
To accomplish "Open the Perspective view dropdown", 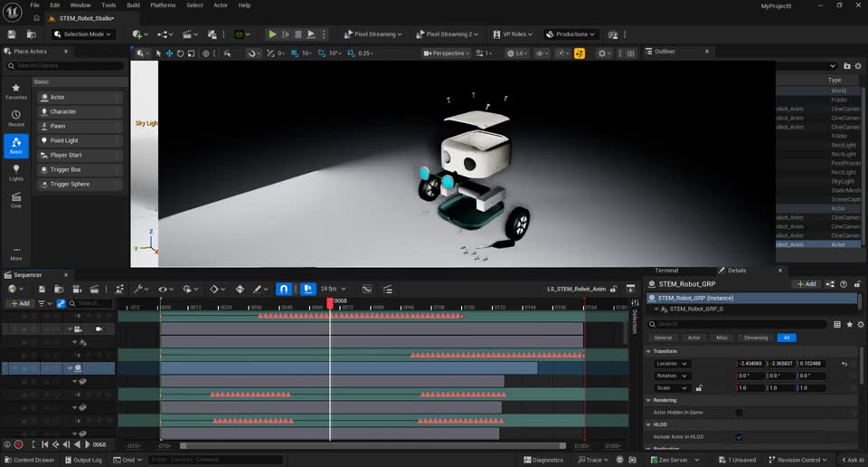I will point(446,53).
